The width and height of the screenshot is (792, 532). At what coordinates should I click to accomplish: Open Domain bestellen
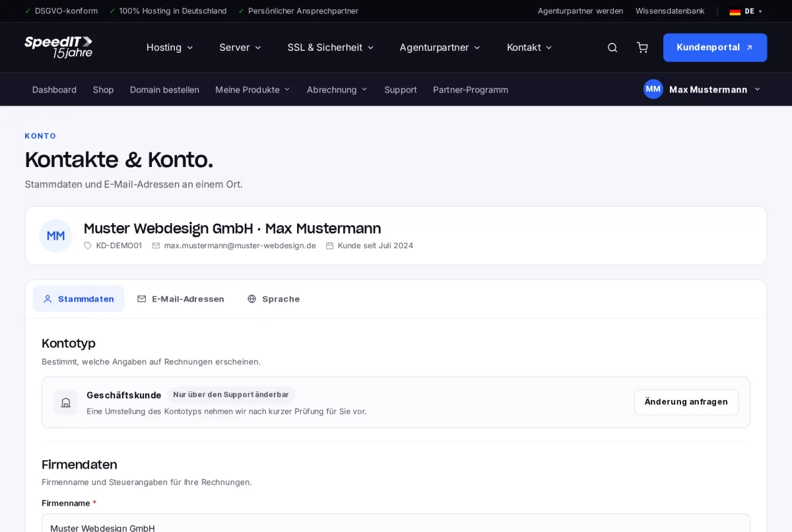[x=164, y=90]
